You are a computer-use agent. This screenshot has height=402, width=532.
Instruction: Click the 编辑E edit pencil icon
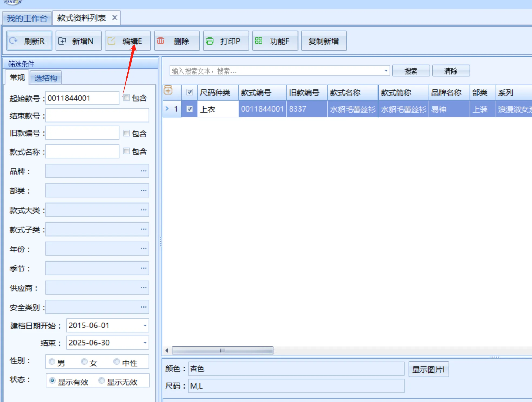tap(112, 40)
